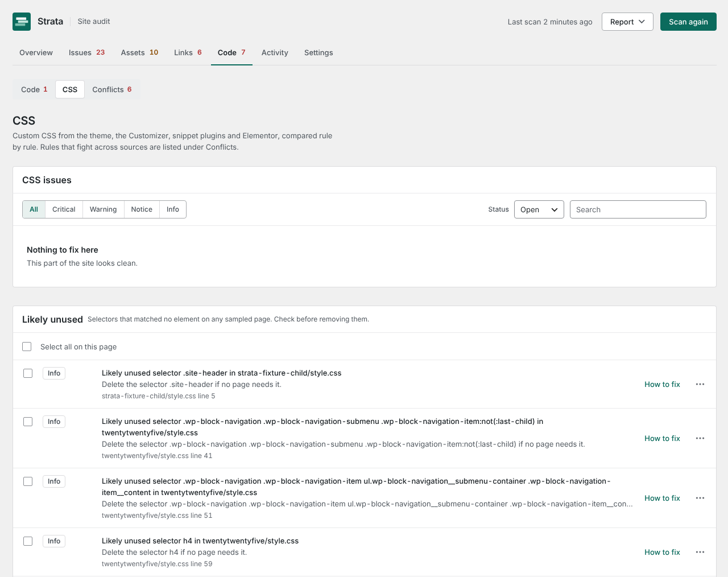Focus the CSS issues Search field

tap(638, 209)
